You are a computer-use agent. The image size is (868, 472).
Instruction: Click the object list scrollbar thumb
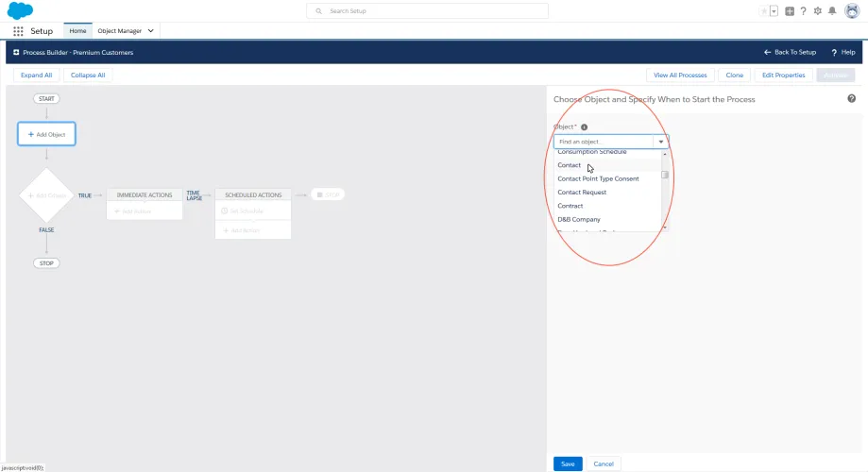[x=665, y=175]
